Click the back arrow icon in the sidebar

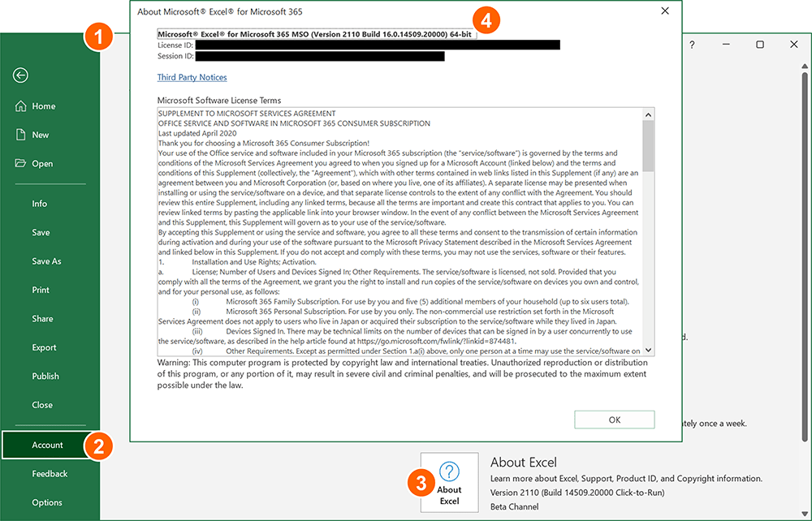tap(21, 75)
